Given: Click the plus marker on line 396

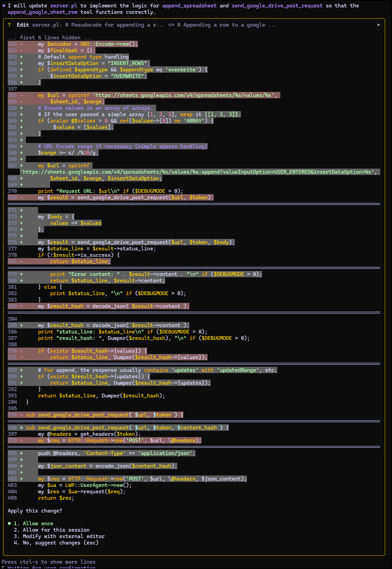Looking at the screenshot, I should pos(22,428).
